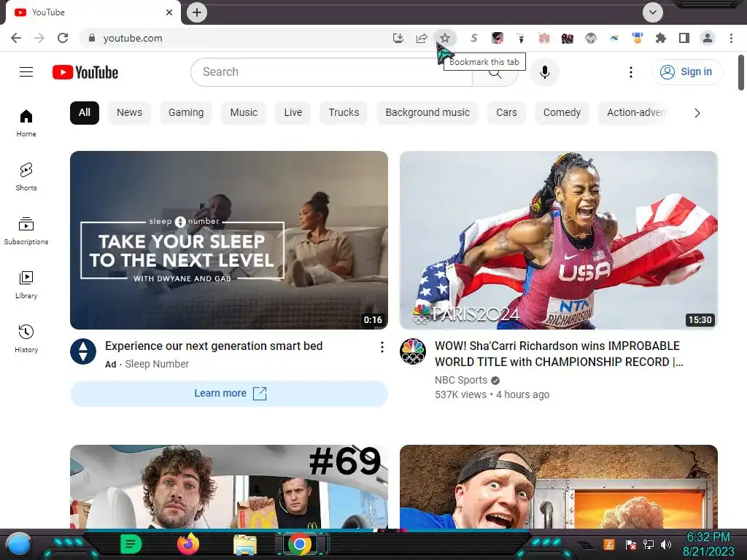This screenshot has width=747, height=560.
Task: Open a new browser tab
Action: tap(197, 12)
